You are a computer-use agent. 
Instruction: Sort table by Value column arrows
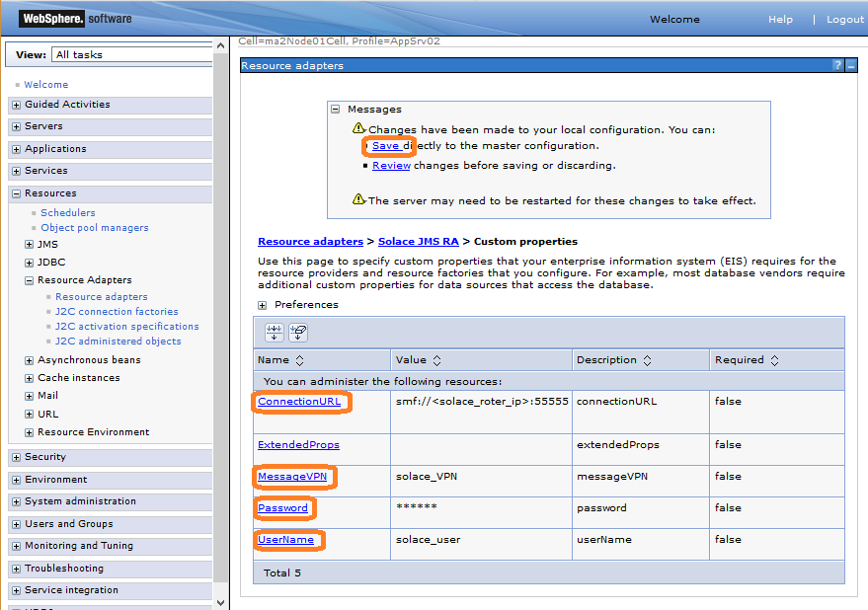(x=436, y=360)
